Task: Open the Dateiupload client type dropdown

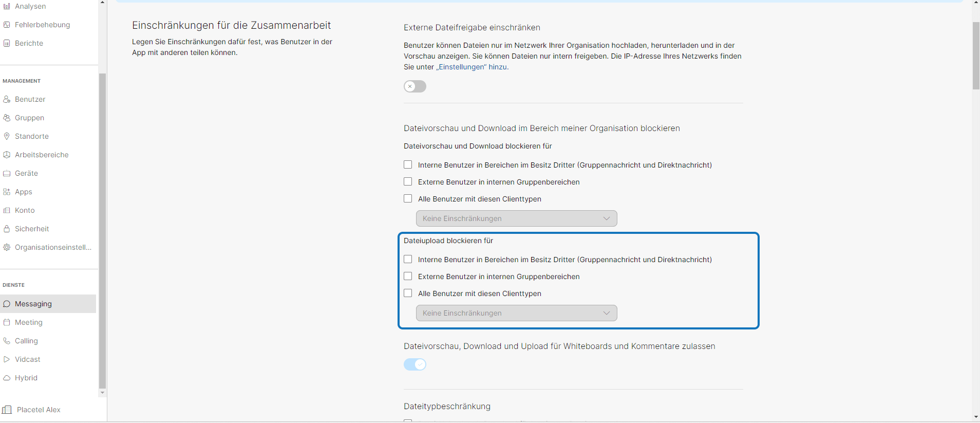Action: coord(516,313)
